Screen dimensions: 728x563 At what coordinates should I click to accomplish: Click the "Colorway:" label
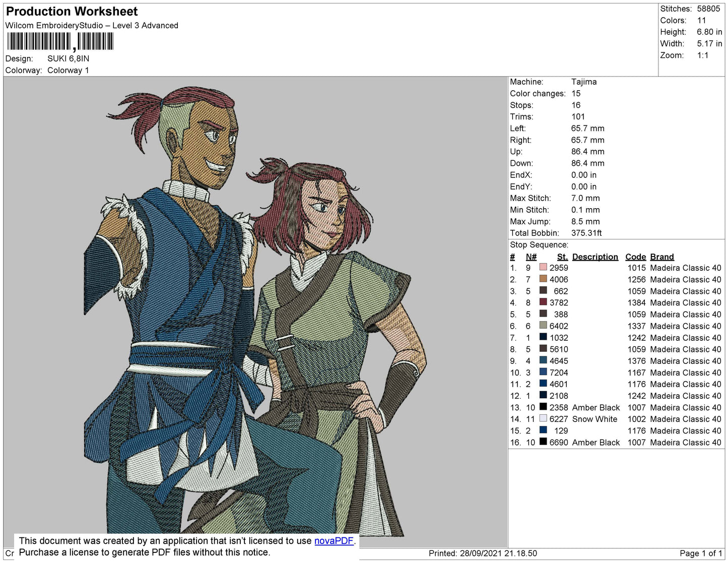[24, 70]
